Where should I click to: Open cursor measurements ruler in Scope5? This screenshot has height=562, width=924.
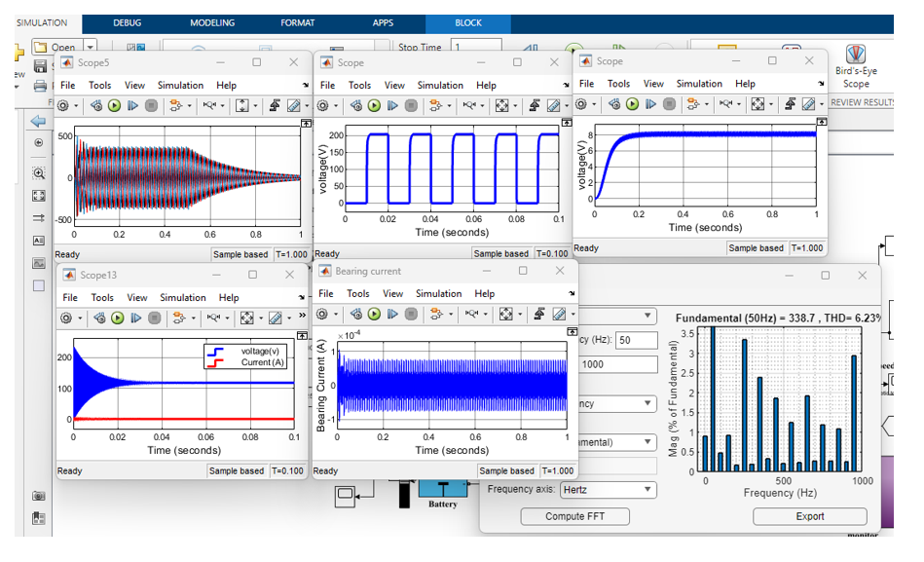pyautogui.click(x=293, y=105)
